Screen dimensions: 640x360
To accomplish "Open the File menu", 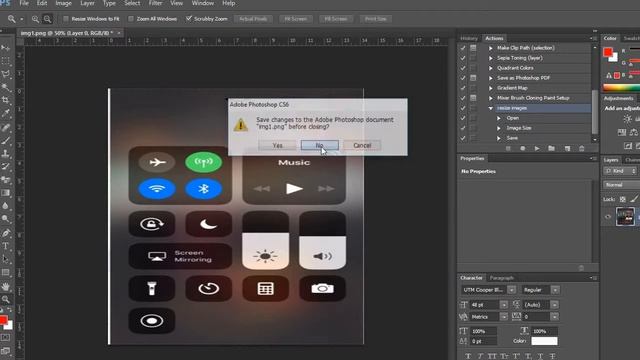I will [24, 3].
